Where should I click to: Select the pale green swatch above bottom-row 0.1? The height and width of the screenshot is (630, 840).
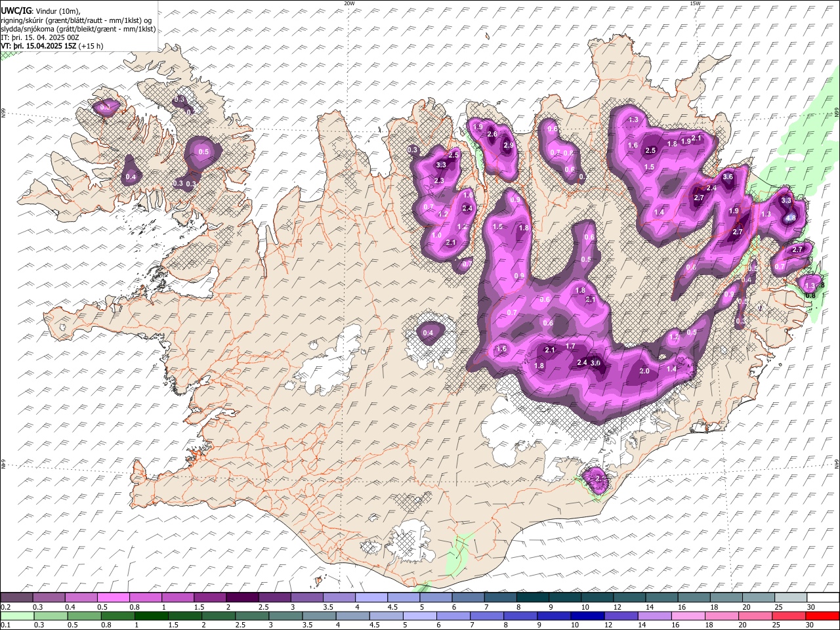(x=17, y=616)
